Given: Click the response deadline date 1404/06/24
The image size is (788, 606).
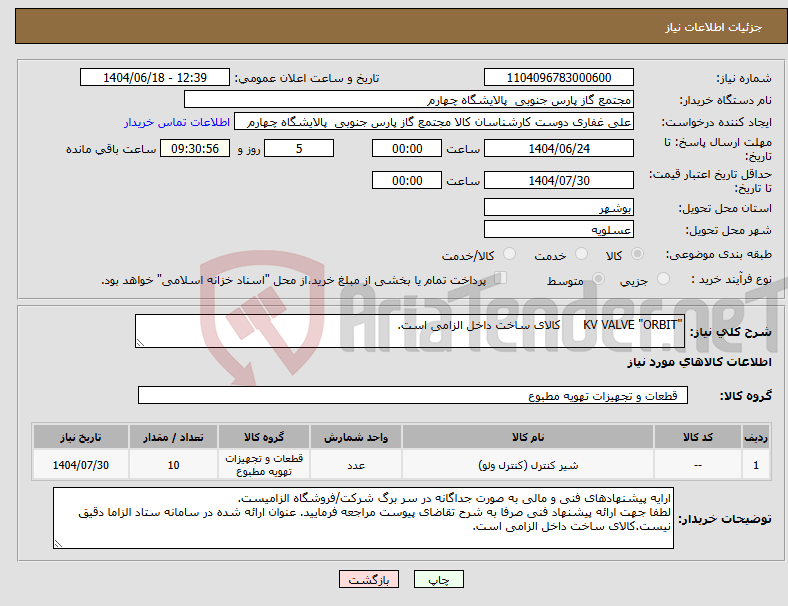Looking at the screenshot, I should click(x=559, y=148).
